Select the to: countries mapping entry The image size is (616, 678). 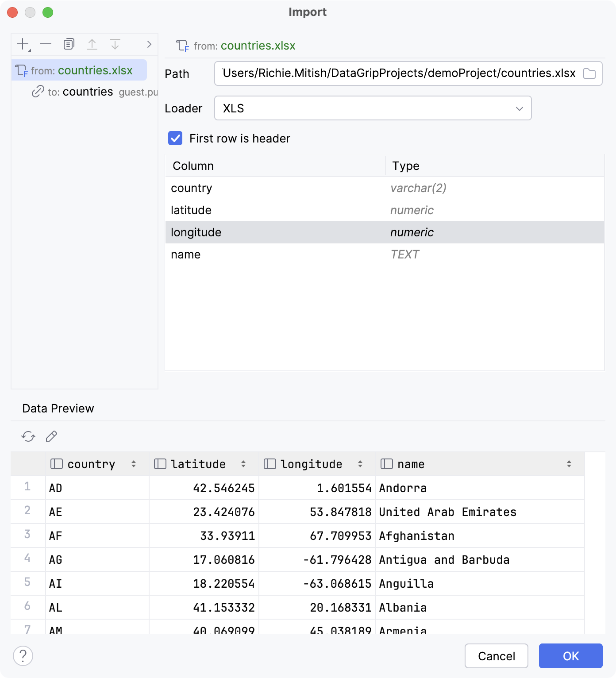(x=87, y=92)
